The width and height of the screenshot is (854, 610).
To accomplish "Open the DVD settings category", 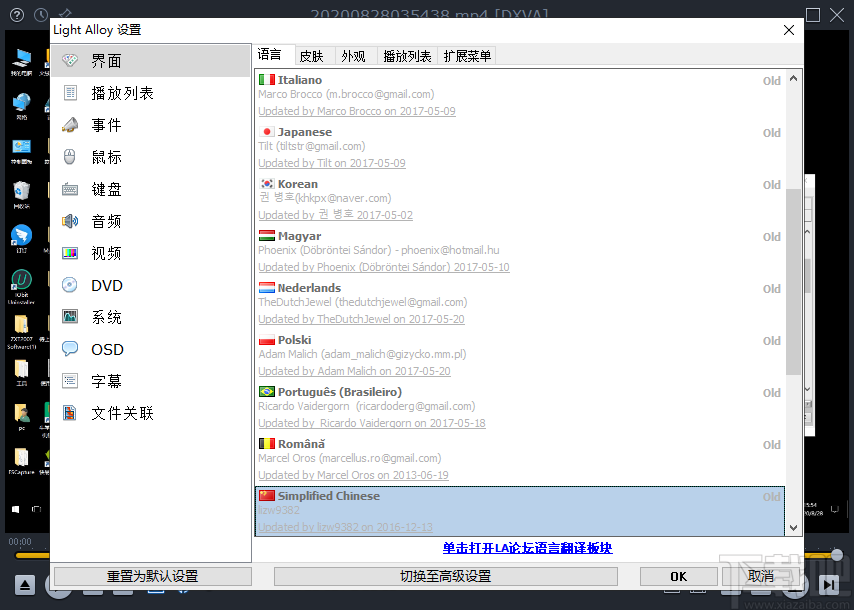I will click(x=106, y=285).
